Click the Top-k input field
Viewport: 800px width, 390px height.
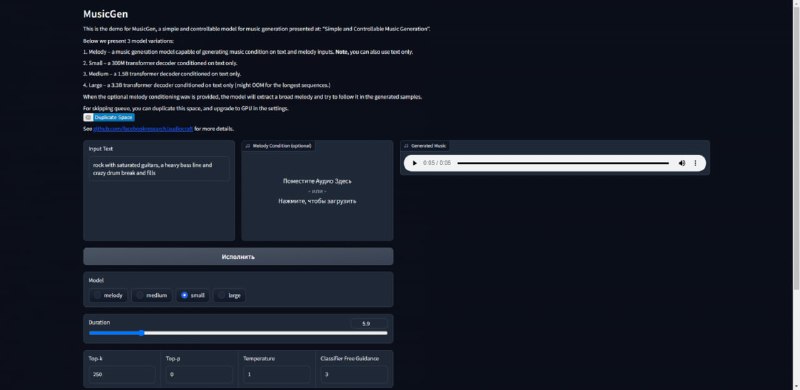pyautogui.click(x=122, y=374)
